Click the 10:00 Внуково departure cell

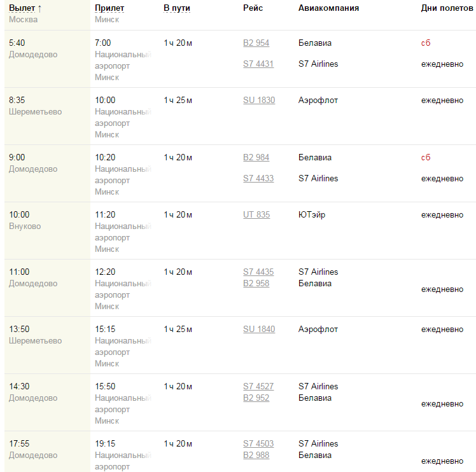[x=25, y=221]
